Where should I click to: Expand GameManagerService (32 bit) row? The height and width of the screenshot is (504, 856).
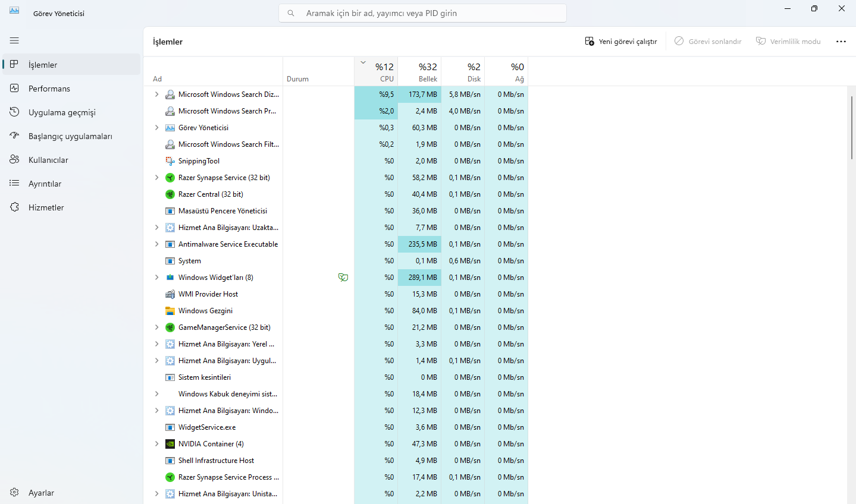tap(156, 327)
